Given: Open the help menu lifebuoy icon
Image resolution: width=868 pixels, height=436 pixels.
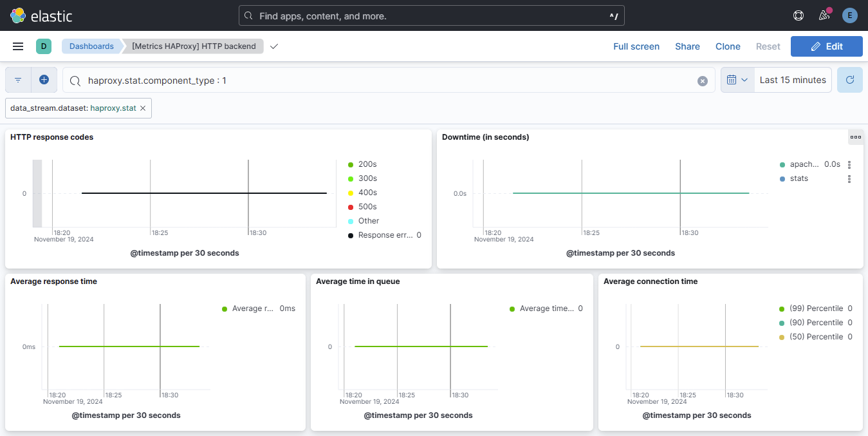Looking at the screenshot, I should (x=799, y=15).
